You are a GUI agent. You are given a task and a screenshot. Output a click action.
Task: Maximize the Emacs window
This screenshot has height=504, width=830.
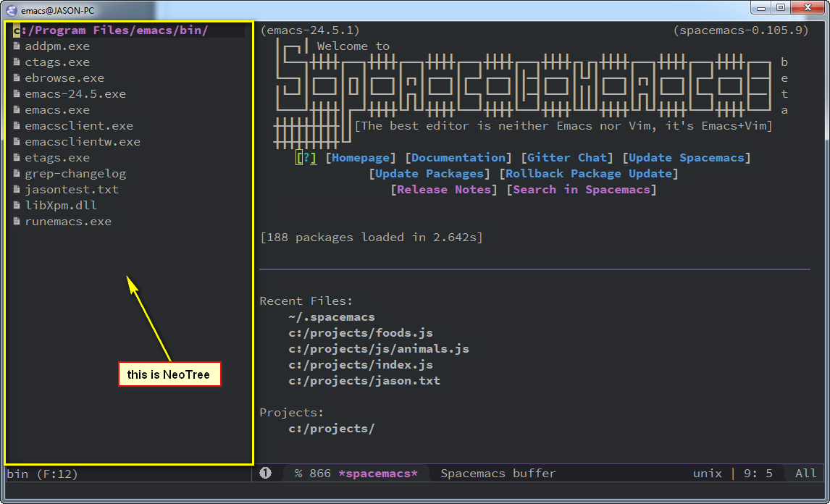(x=781, y=7)
